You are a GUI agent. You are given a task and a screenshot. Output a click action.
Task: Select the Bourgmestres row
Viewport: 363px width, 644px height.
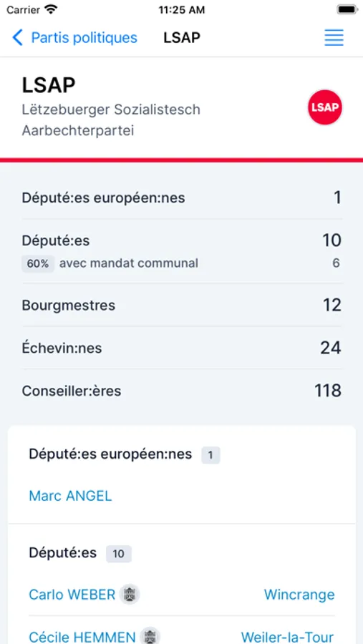tap(182, 305)
